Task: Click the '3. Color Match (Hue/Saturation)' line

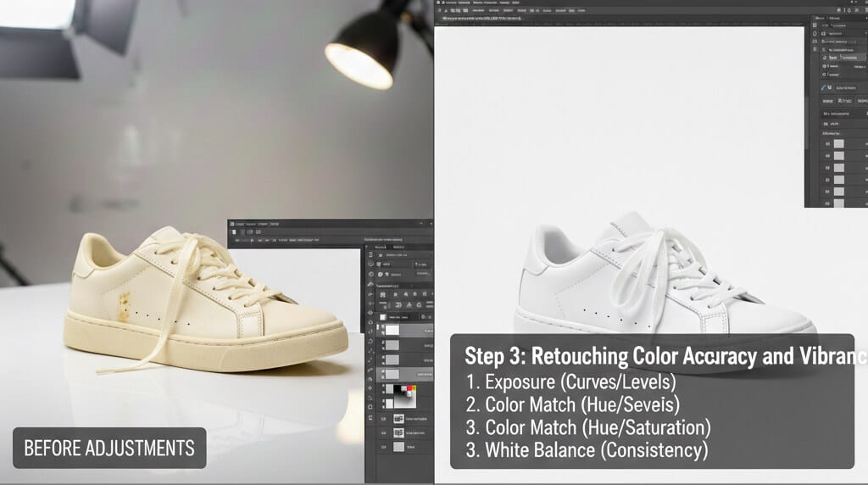Action: click(x=588, y=427)
